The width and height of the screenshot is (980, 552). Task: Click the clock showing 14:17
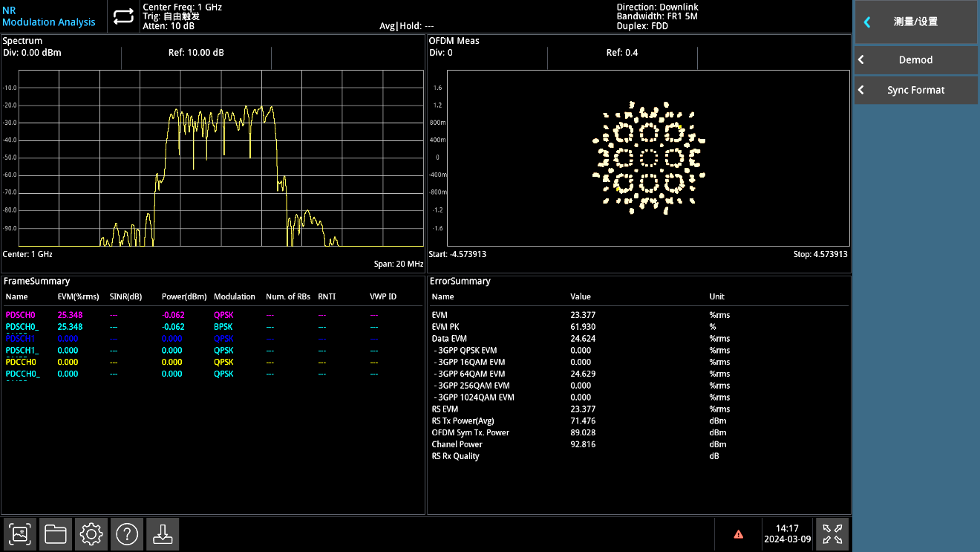(788, 528)
